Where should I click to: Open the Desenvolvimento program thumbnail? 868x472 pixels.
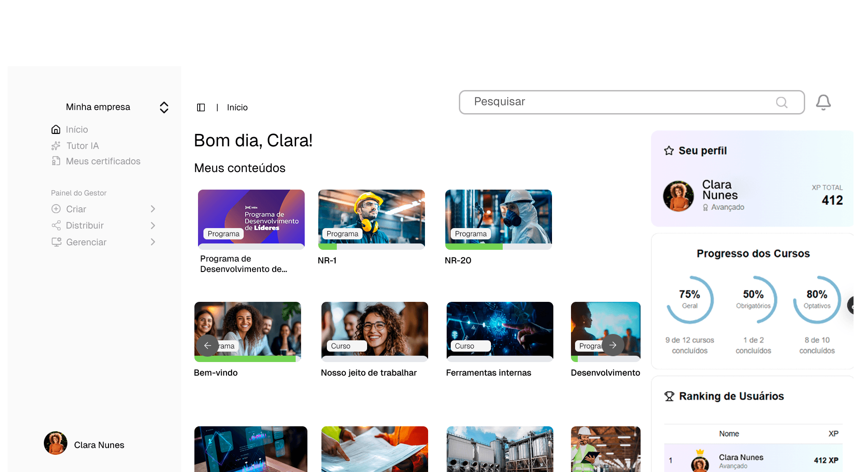pyautogui.click(x=606, y=329)
